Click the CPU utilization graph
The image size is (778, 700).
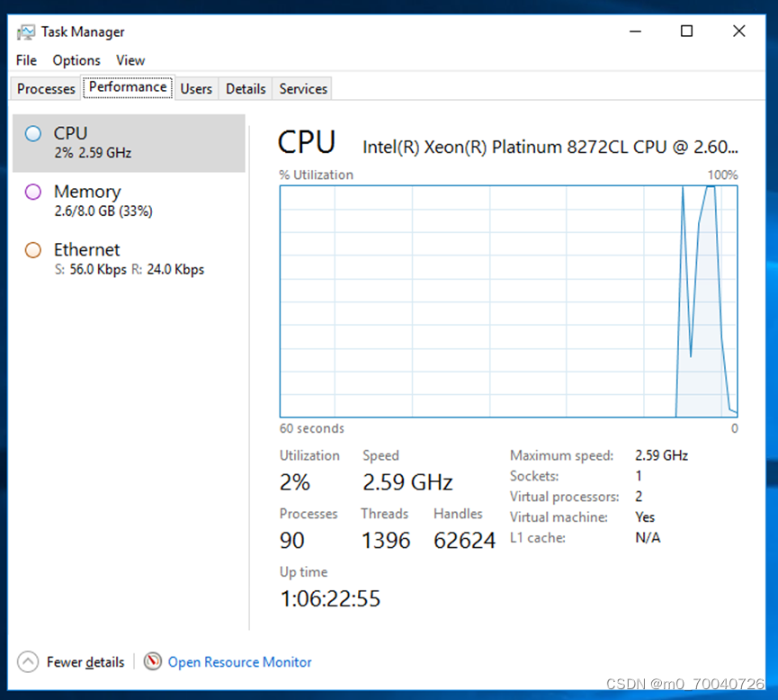pos(508,301)
